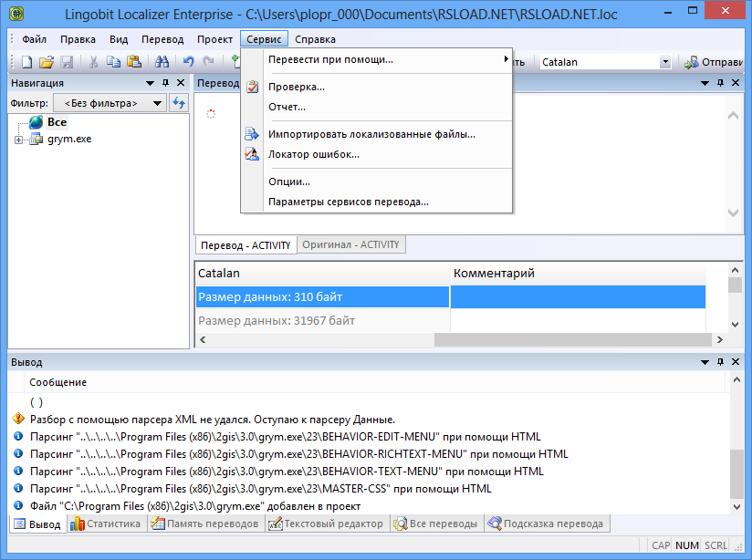Click the Open folder toolbar icon

pyautogui.click(x=47, y=62)
